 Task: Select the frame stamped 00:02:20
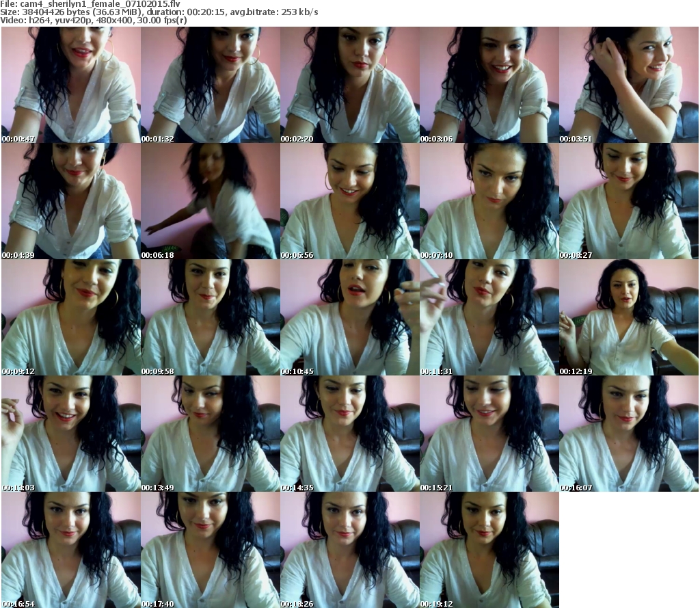coord(350,85)
